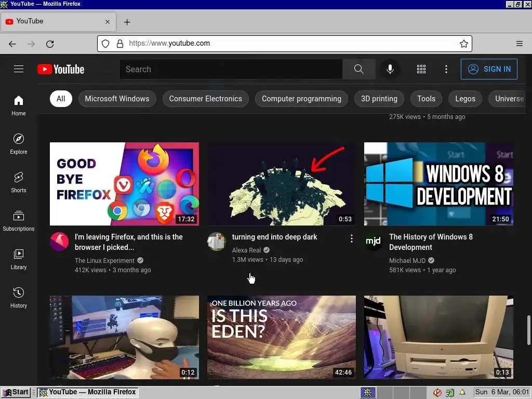Select the All filter chip
Viewport: 532px width, 399px height.
click(61, 99)
